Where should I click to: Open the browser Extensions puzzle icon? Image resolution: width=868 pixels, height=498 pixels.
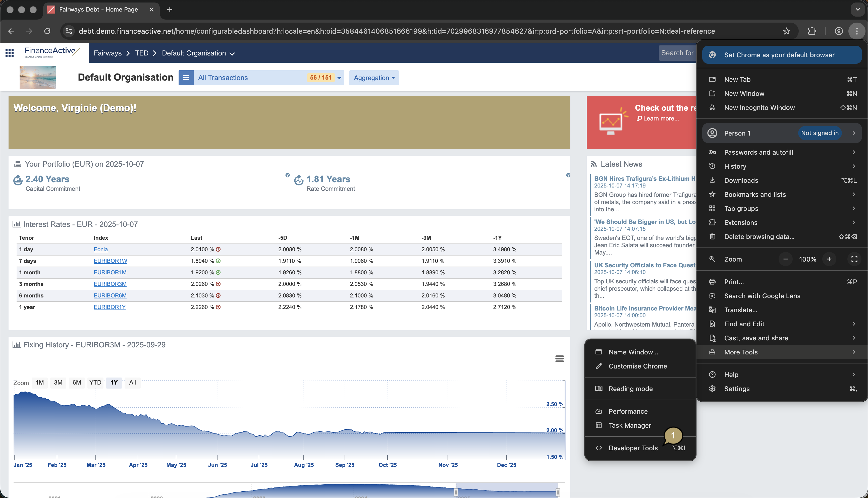point(812,31)
